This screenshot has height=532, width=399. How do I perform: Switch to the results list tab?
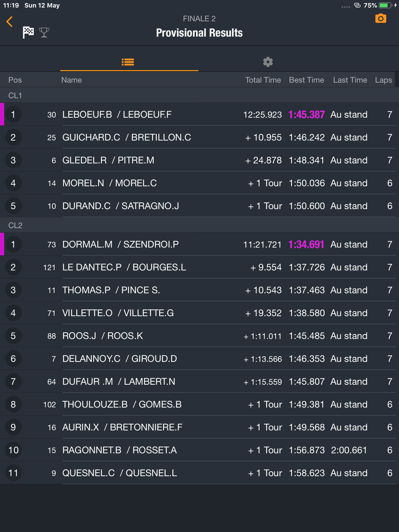pyautogui.click(x=129, y=62)
